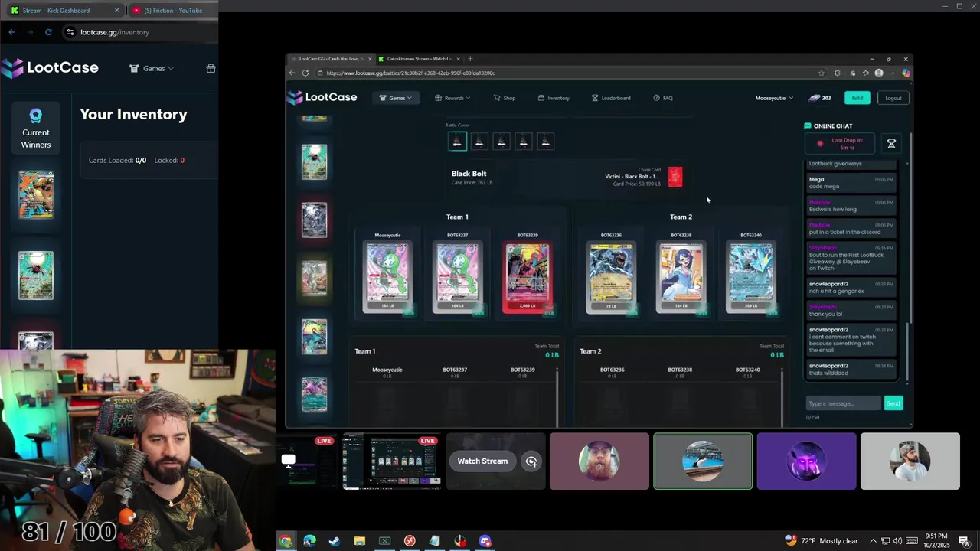980x551 pixels.
Task: Expand the Mooseycutie account dropdown
Action: click(773, 98)
